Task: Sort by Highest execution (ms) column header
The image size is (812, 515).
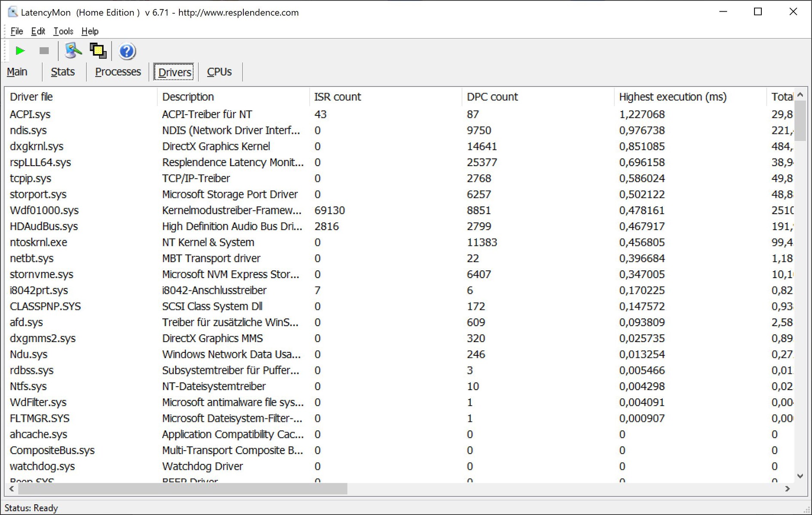Action: tap(673, 97)
